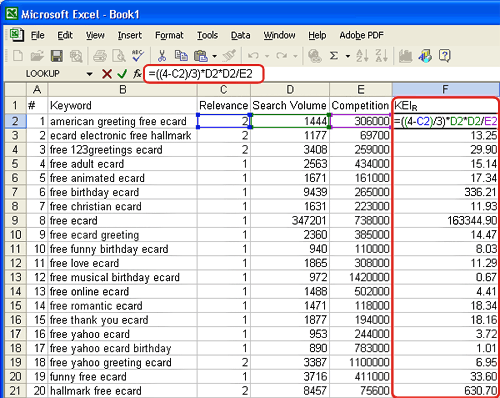Click the Permission icon next to Save
The width and height of the screenshot is (500, 398).
click(76, 56)
